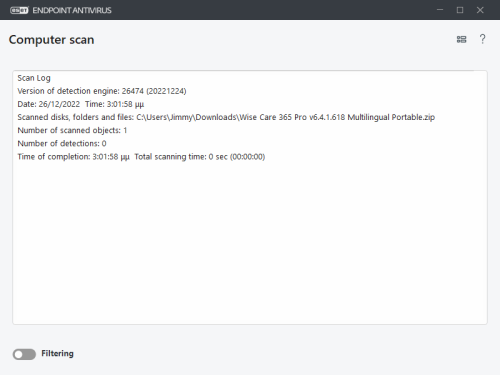Open the panel view icon beside help
This screenshot has height=375, width=500.
(461, 39)
